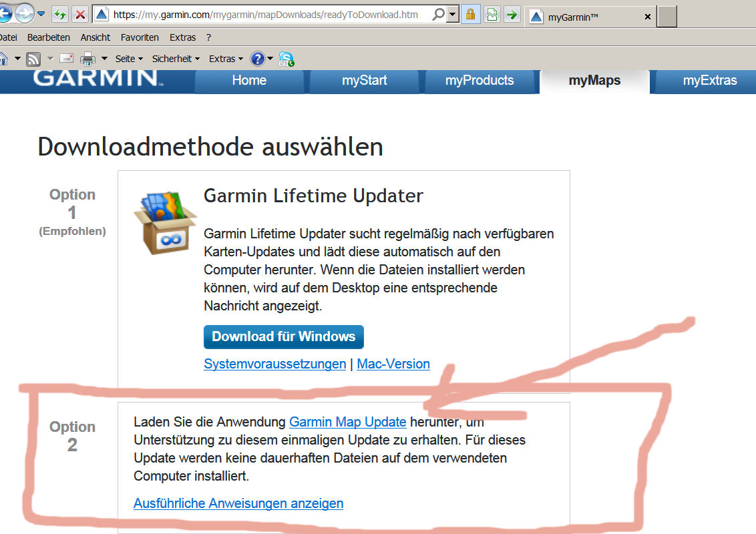Viewport: 756px width, 534px height.
Task: Click the Skype click-to-call icon
Action: pos(287,59)
